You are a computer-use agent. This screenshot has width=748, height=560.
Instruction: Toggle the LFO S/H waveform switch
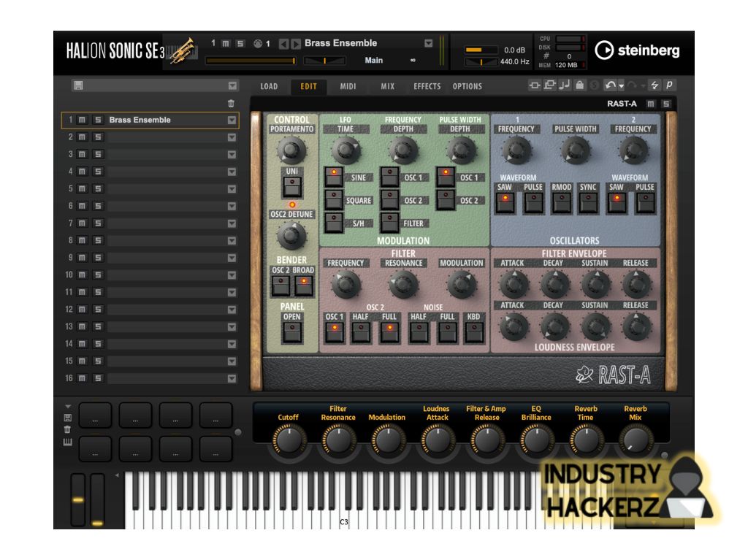click(334, 223)
